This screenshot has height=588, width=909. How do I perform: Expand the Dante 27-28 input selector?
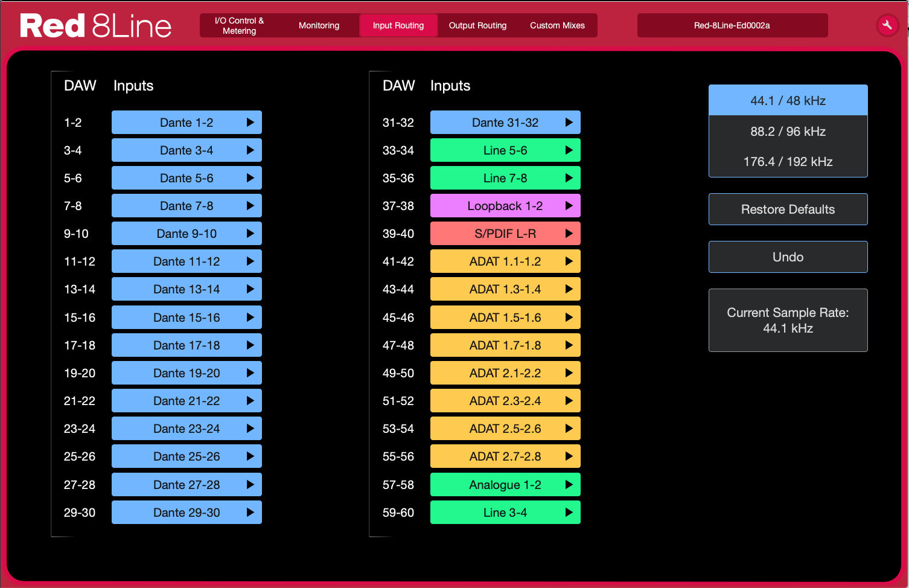click(x=187, y=485)
